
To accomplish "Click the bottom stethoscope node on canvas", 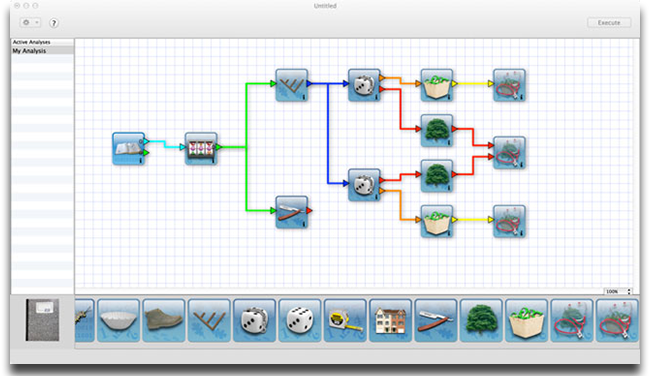I will pos(509,221).
